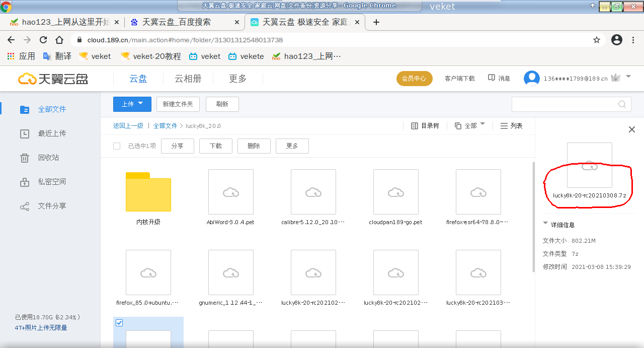The width and height of the screenshot is (644, 348).
Task: Open 全部 filter dropdown
Action: [470, 126]
